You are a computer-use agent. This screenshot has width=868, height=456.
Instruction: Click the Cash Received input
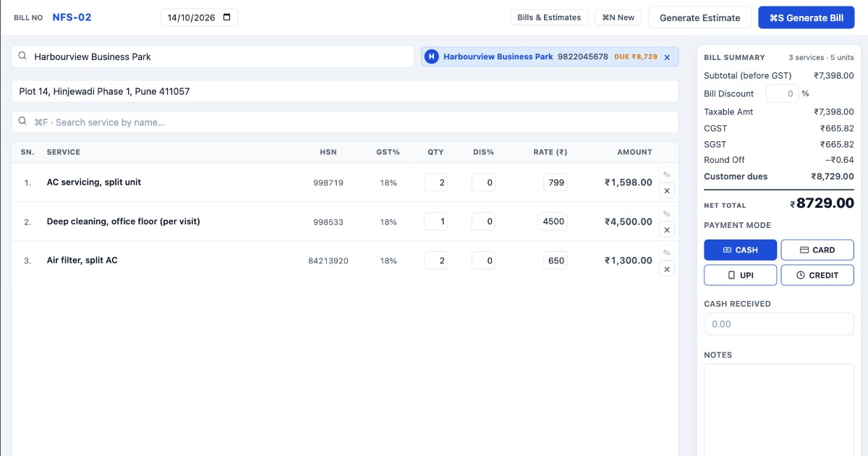pyautogui.click(x=779, y=324)
